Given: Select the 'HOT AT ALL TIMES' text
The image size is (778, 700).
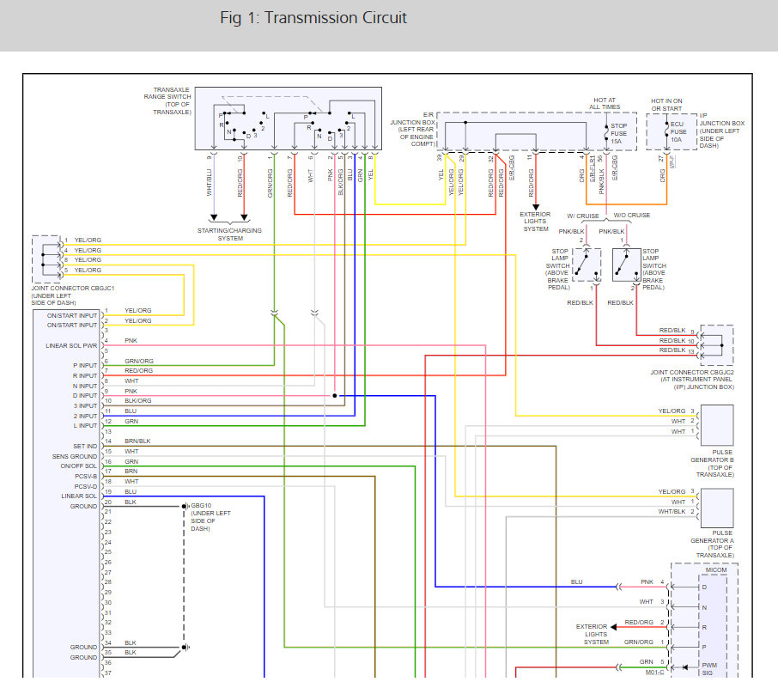Looking at the screenshot, I should [x=605, y=103].
